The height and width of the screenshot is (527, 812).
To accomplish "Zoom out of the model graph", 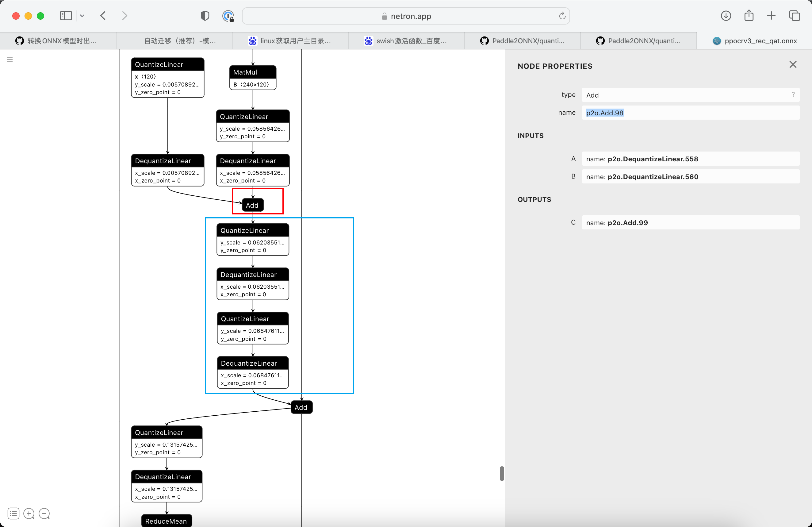I will click(44, 513).
